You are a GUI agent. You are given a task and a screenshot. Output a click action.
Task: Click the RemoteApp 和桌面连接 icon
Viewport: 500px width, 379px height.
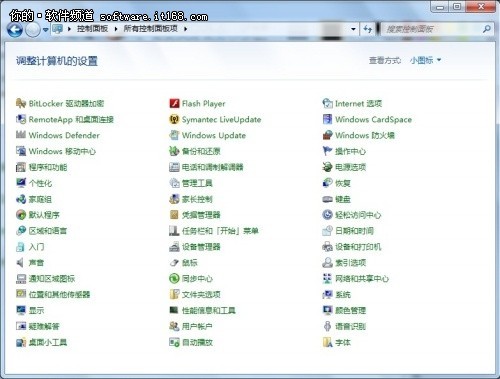click(x=21, y=119)
